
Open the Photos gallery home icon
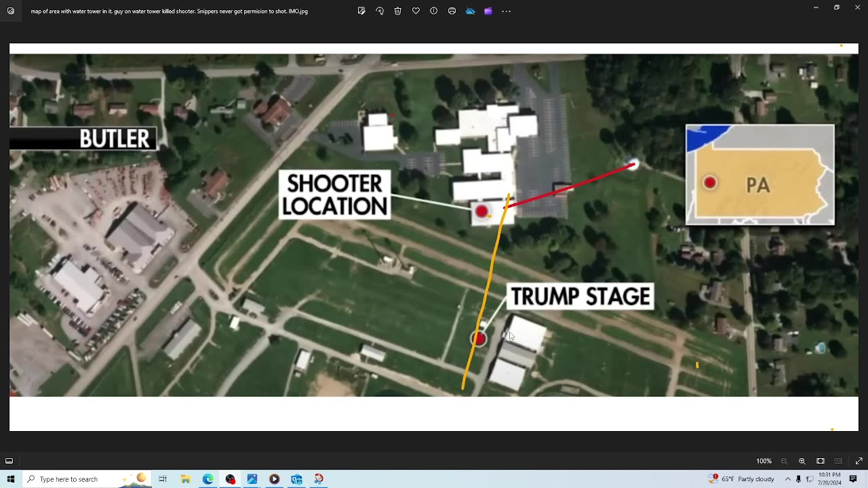tap(10, 11)
